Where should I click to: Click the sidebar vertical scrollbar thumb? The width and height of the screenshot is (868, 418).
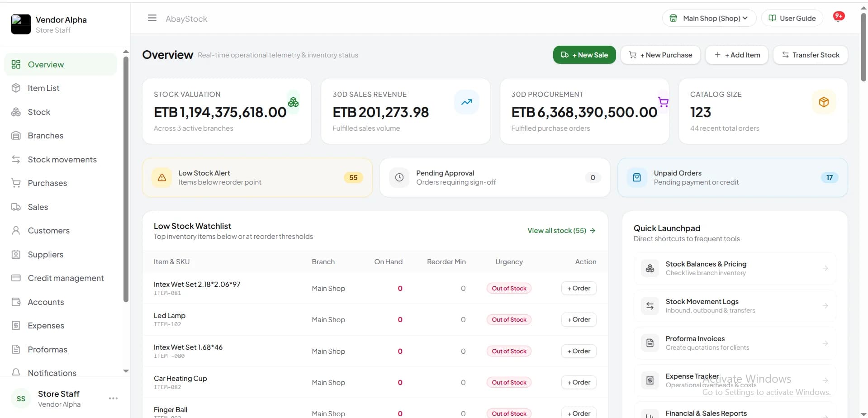pos(126,179)
